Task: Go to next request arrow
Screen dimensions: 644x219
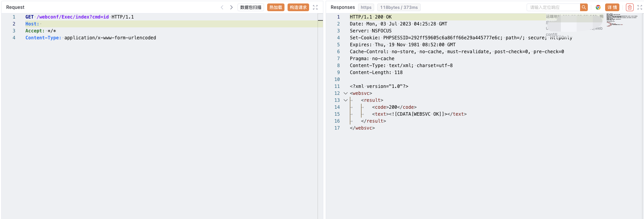Action: click(x=231, y=7)
